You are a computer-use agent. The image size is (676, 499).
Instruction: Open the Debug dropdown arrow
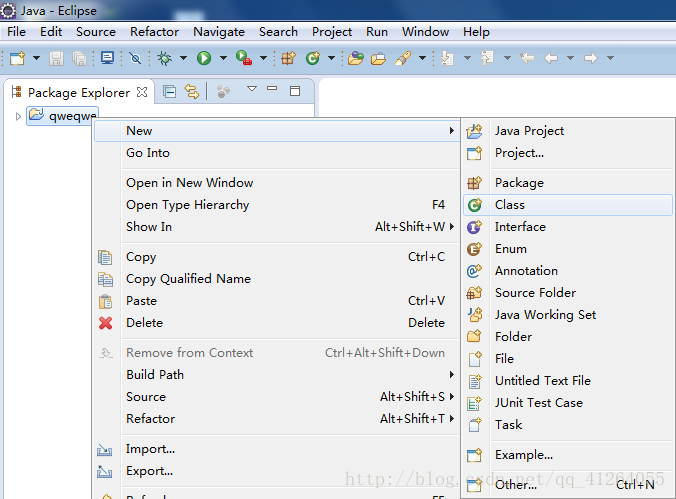183,58
